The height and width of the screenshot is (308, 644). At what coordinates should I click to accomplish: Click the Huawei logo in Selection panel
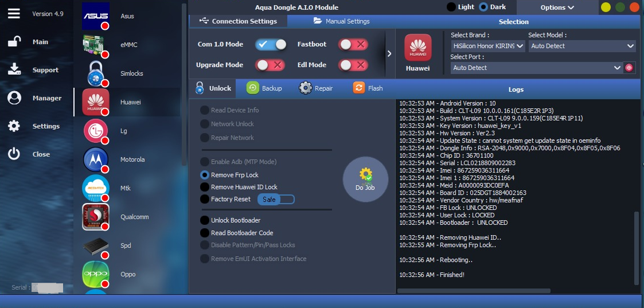click(417, 48)
